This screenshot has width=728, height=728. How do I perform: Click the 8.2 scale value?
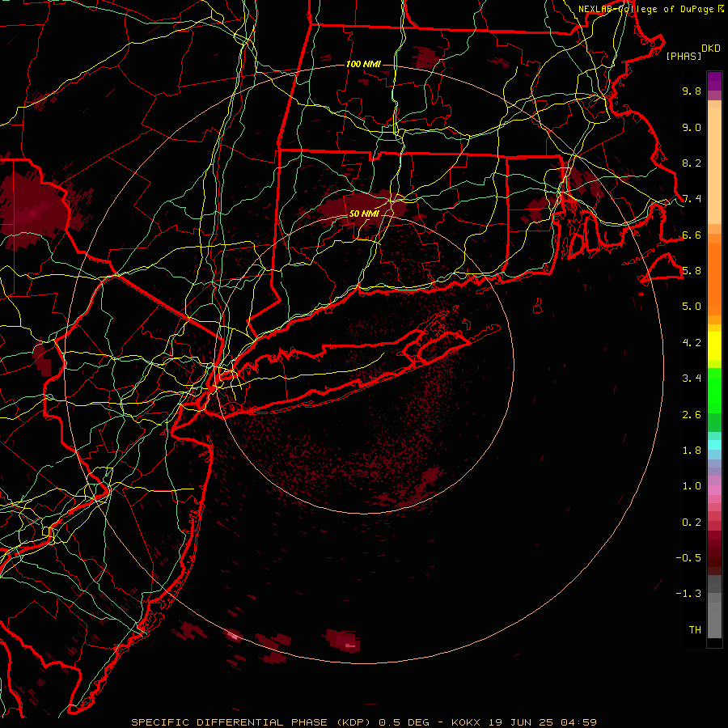692,163
